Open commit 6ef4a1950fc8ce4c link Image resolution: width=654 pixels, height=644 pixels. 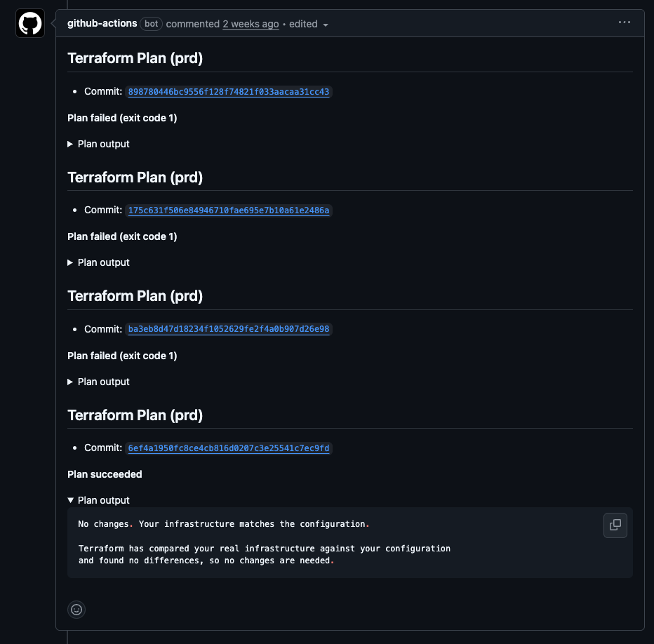[x=228, y=448]
